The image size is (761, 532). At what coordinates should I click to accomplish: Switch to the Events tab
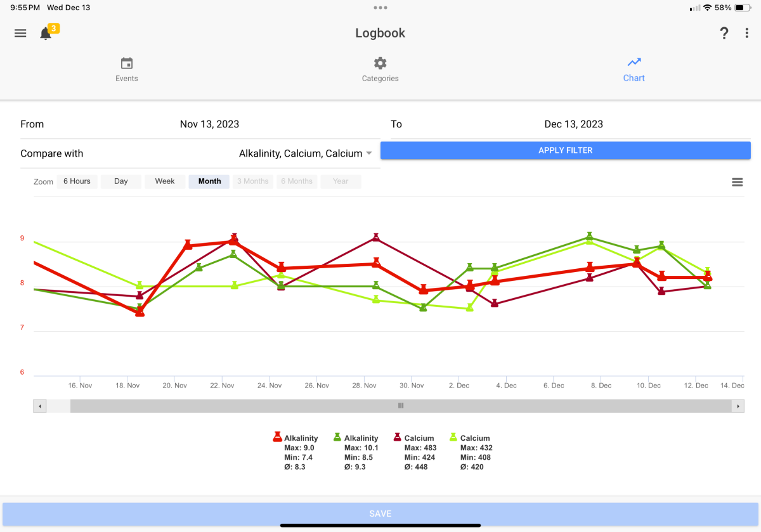tap(127, 70)
